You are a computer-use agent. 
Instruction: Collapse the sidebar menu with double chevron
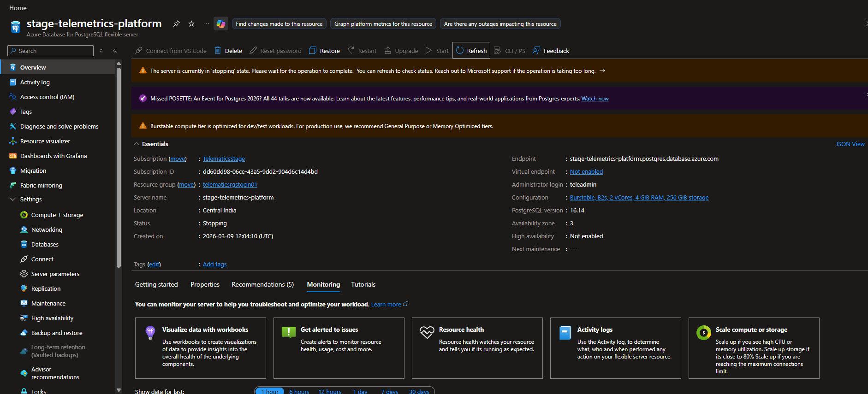coord(115,51)
